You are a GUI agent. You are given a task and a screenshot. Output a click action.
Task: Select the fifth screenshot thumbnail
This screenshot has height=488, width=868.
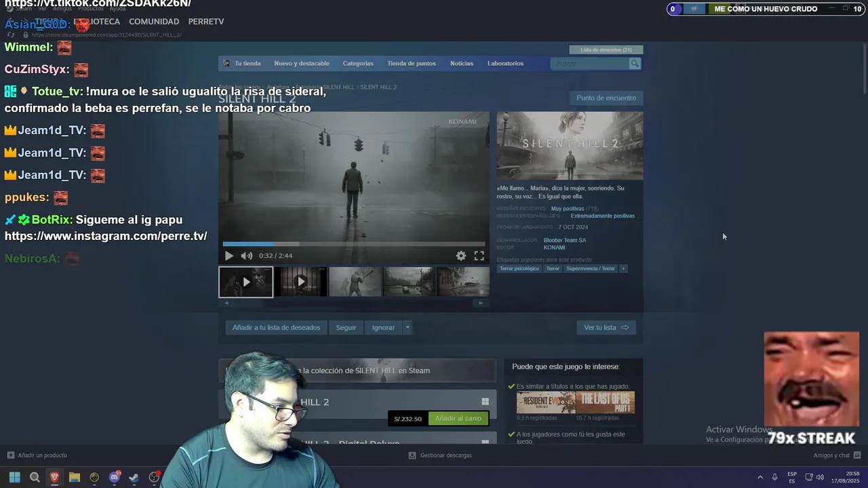click(x=464, y=282)
